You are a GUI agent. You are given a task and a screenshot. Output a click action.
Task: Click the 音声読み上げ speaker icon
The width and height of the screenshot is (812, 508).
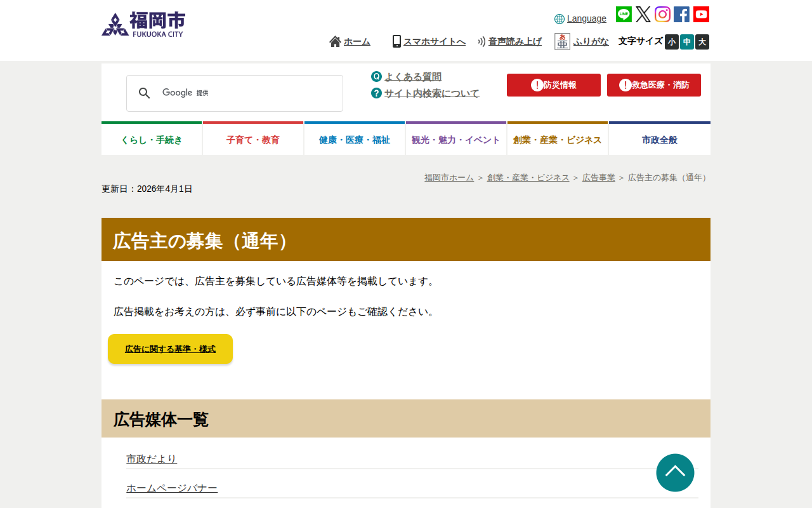tap(480, 41)
